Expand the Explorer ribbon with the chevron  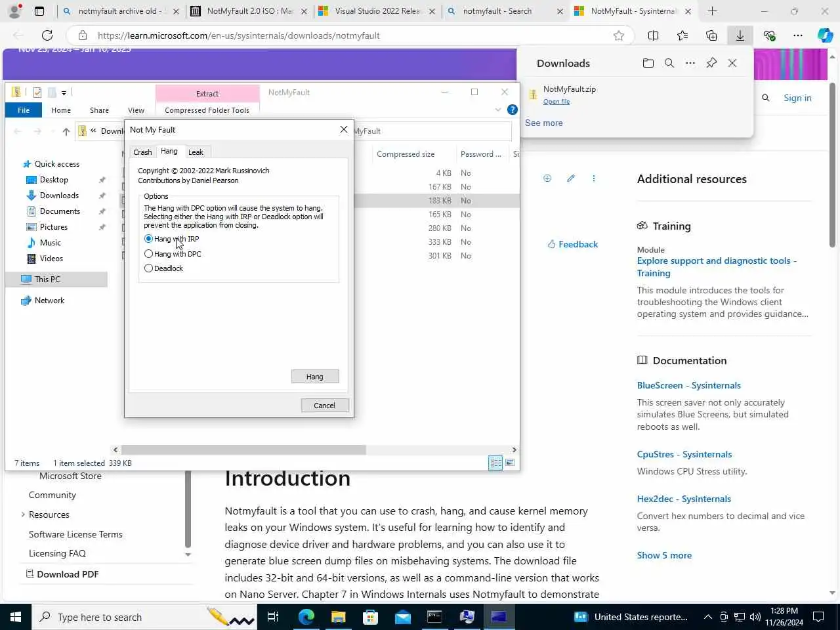point(498,110)
